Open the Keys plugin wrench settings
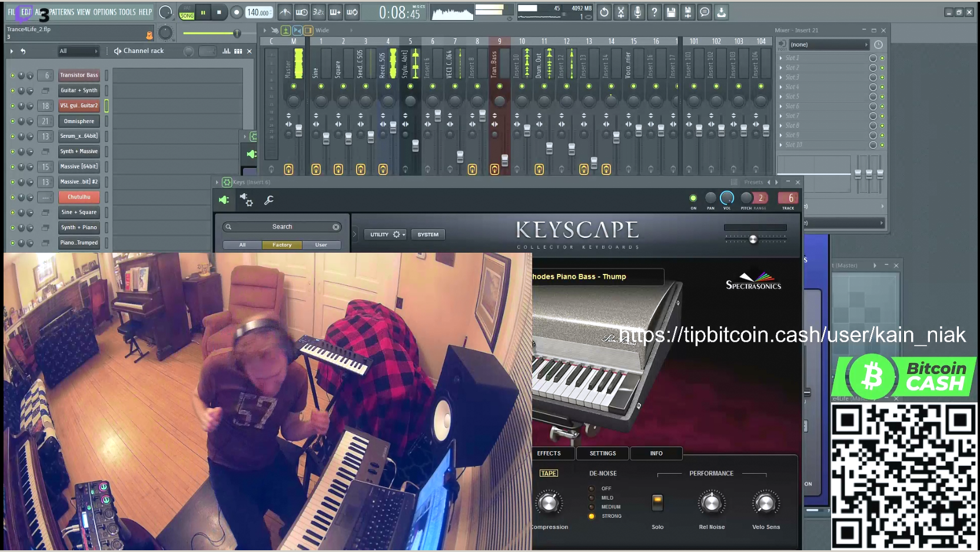The width and height of the screenshot is (980, 552). 269,200
